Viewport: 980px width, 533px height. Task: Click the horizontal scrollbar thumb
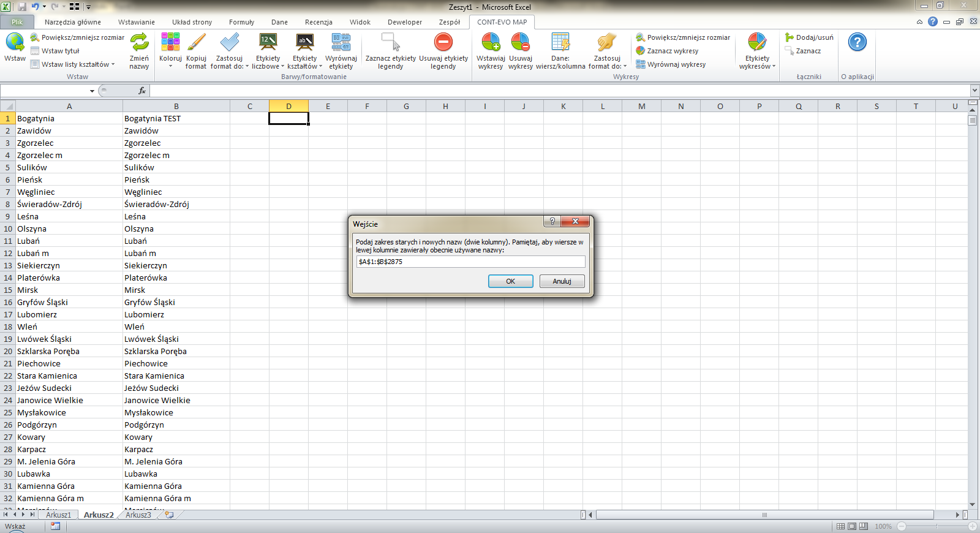click(764, 515)
